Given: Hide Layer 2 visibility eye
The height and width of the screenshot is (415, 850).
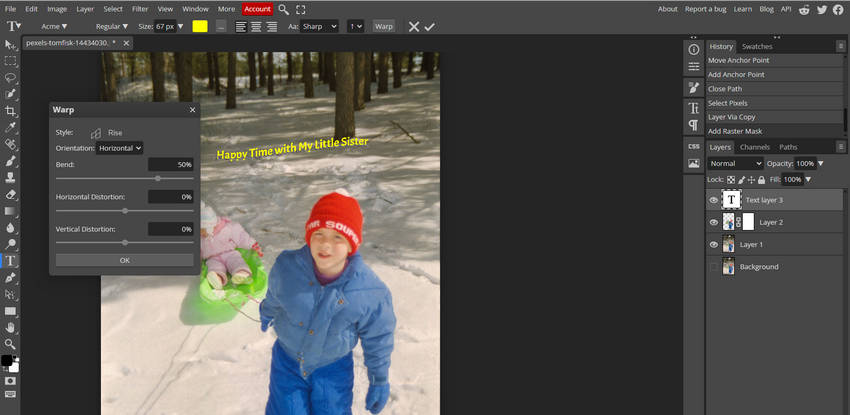Looking at the screenshot, I should [x=713, y=222].
